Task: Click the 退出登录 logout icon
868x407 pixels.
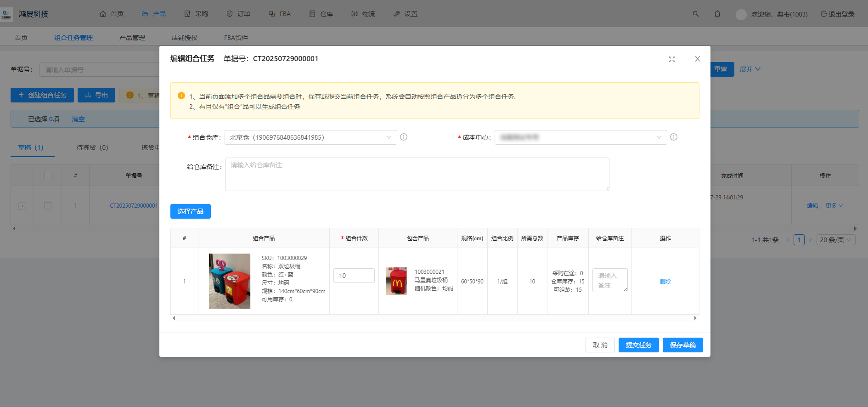Action: point(823,14)
